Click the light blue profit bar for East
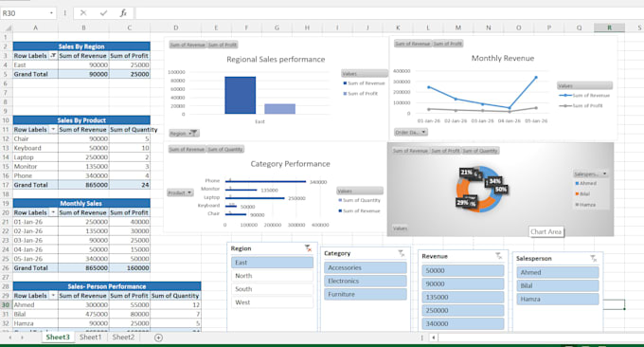This screenshot has width=644, height=347. (x=279, y=108)
